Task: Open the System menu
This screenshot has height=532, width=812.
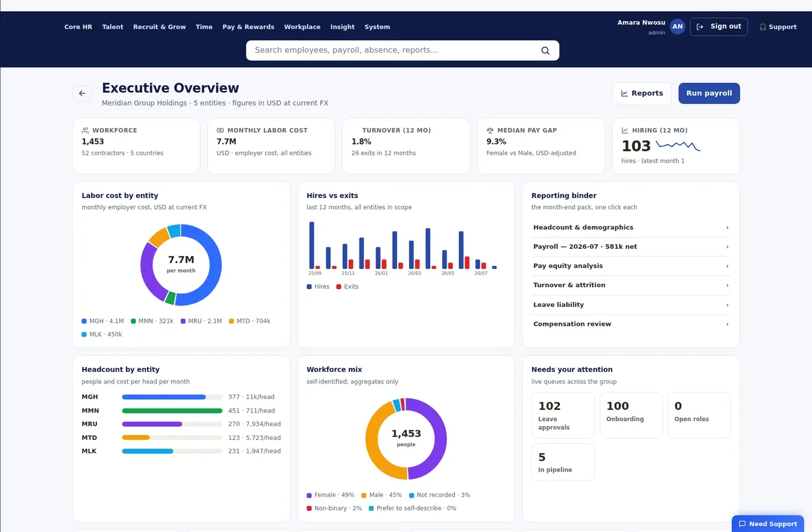Action: [377, 27]
